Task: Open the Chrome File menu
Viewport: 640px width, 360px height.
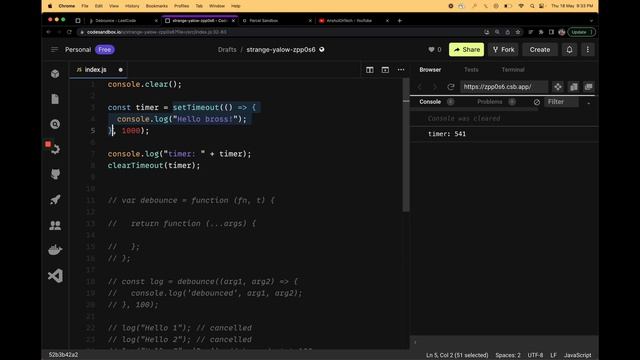Action: point(84,6)
